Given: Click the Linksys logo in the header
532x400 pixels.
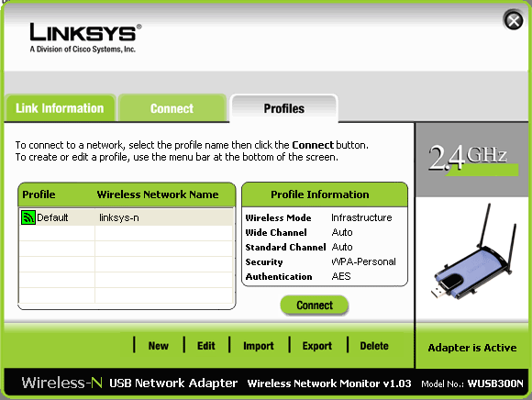Looking at the screenshot, I should [x=85, y=38].
